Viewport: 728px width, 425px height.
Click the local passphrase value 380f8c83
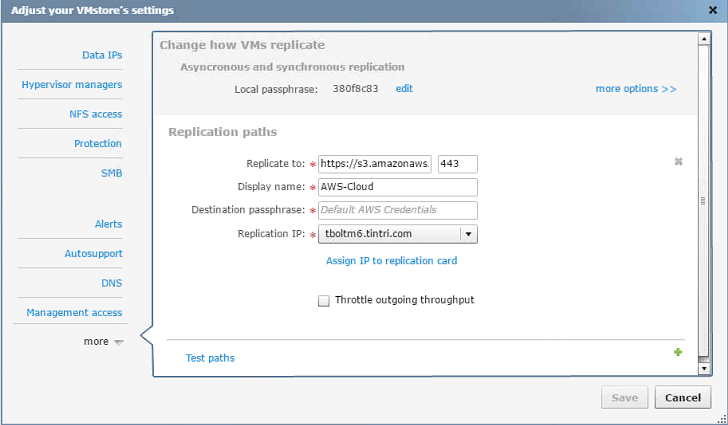[355, 89]
